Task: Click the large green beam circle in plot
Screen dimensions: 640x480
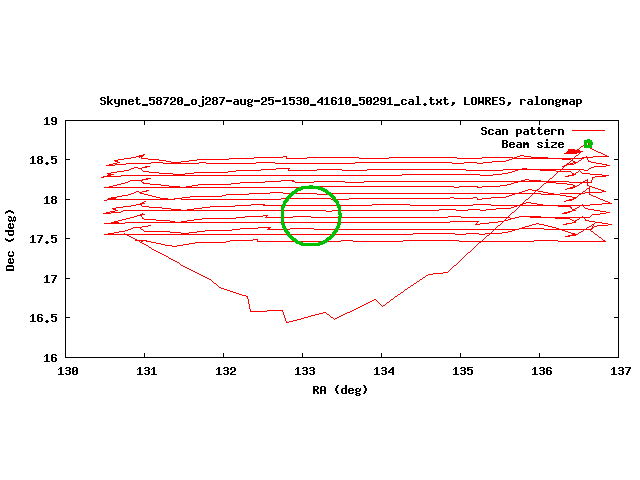Action: [x=311, y=216]
